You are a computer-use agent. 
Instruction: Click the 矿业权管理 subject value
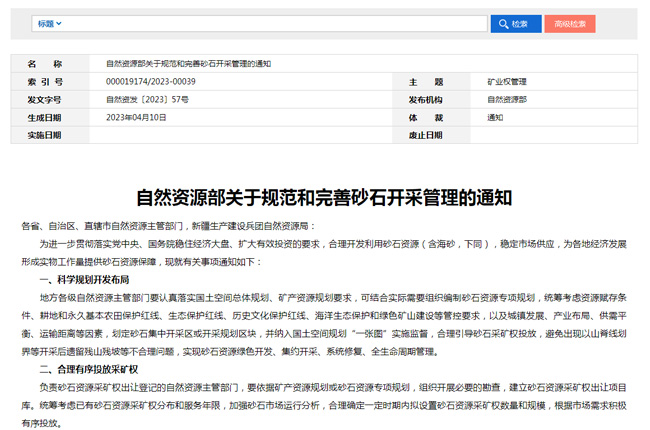tap(506, 82)
